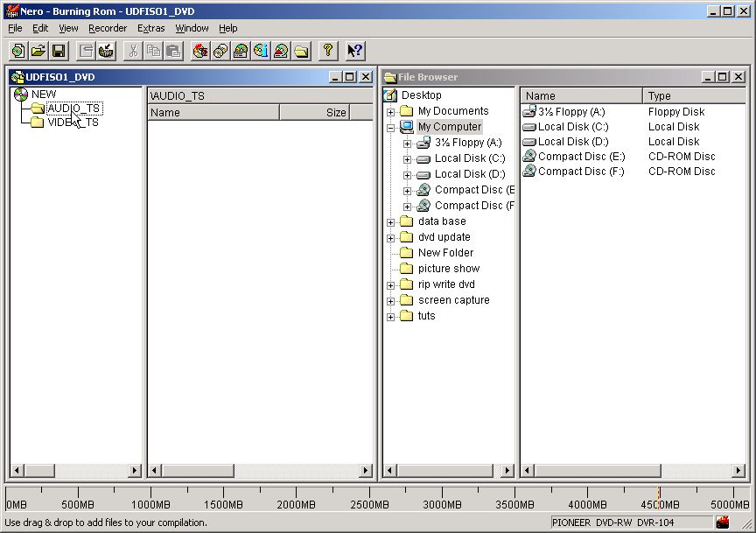Click the What's This pointer help icon
Screen dimensions: 756x533
355,51
